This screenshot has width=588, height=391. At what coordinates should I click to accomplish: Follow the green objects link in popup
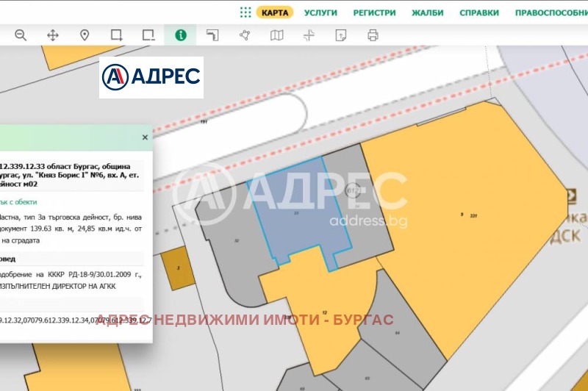18,202
